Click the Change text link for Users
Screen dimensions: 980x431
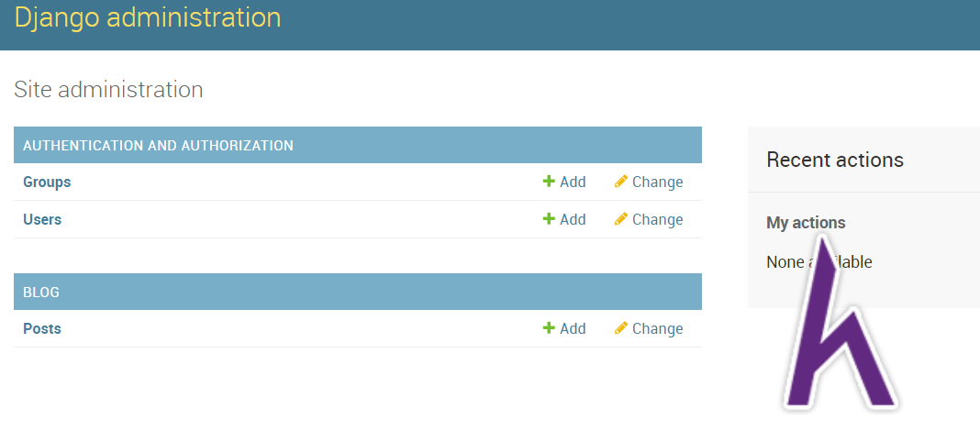tap(658, 220)
